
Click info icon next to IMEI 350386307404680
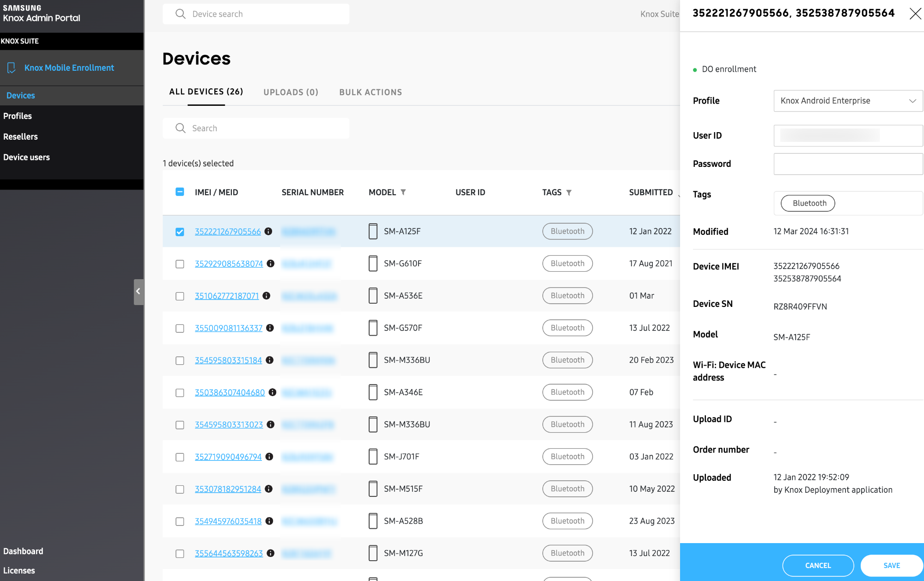click(273, 392)
